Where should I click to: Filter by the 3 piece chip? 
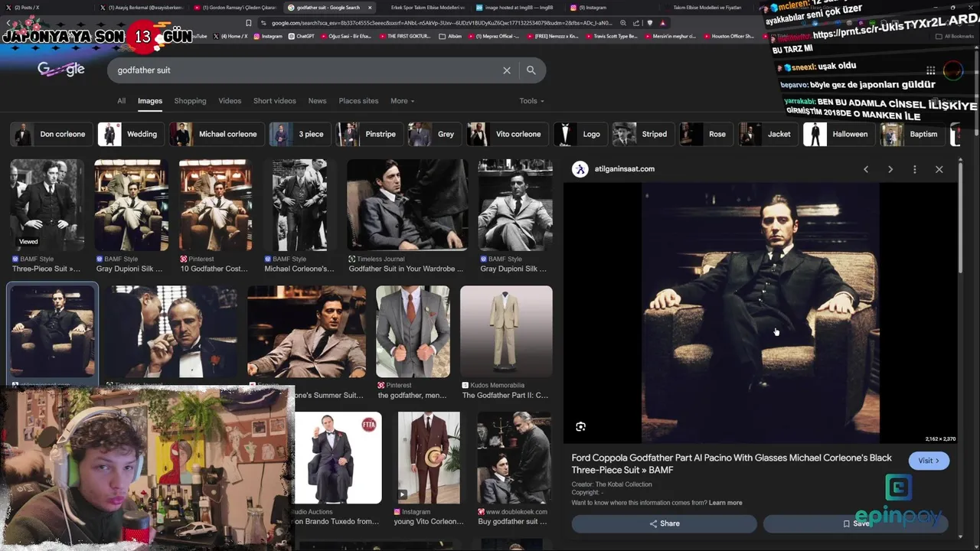click(299, 134)
